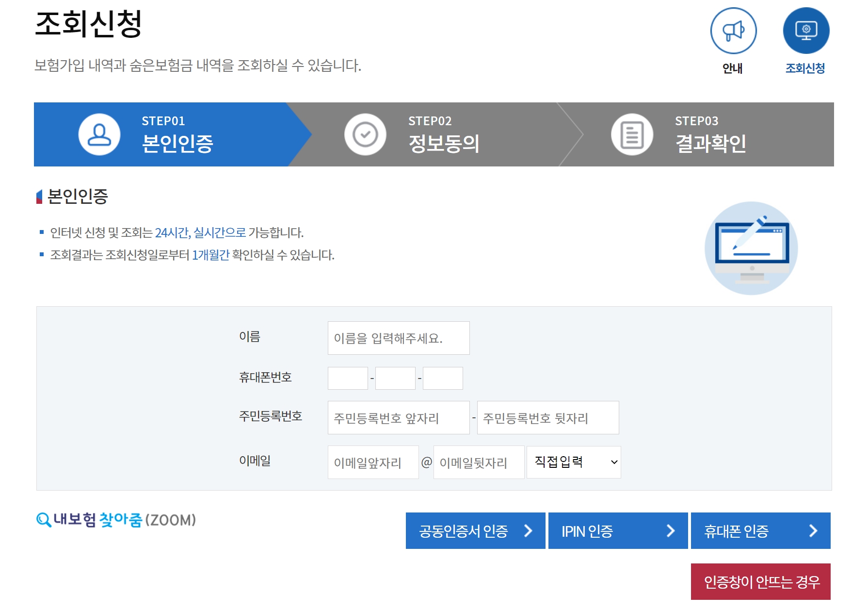This screenshot has height=611, width=868.
Task: Click the 이름 input field
Action: tap(398, 338)
